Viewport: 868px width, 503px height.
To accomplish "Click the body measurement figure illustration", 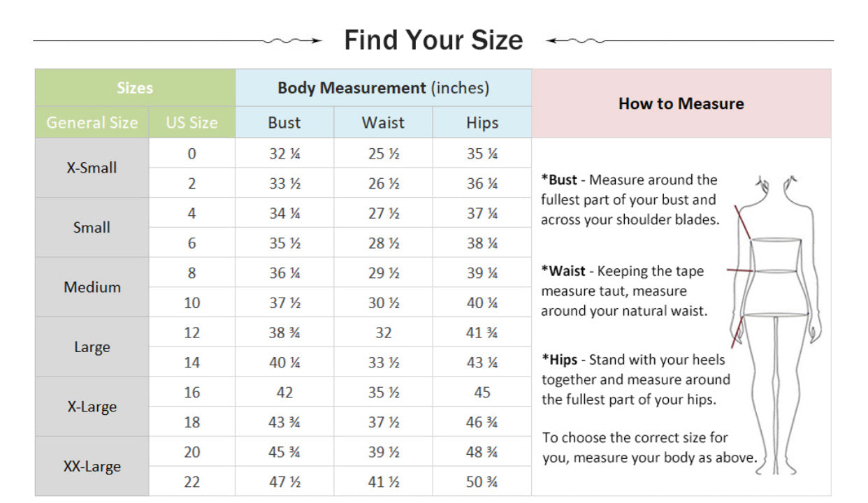I will pyautogui.click(x=777, y=321).
